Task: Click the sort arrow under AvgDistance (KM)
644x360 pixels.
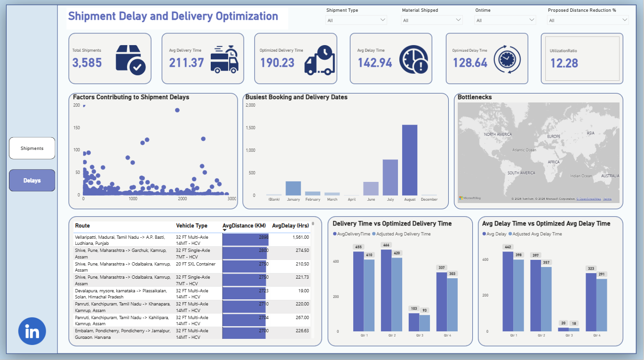Action: click(224, 230)
